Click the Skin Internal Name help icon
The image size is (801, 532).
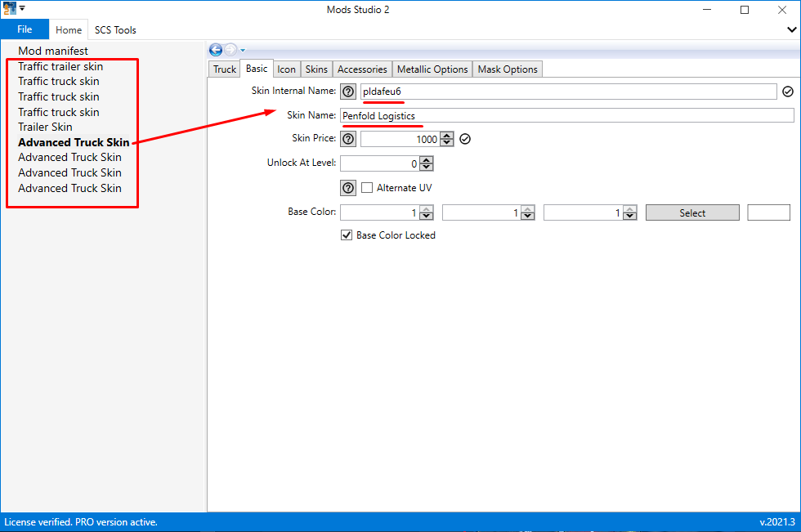347,92
